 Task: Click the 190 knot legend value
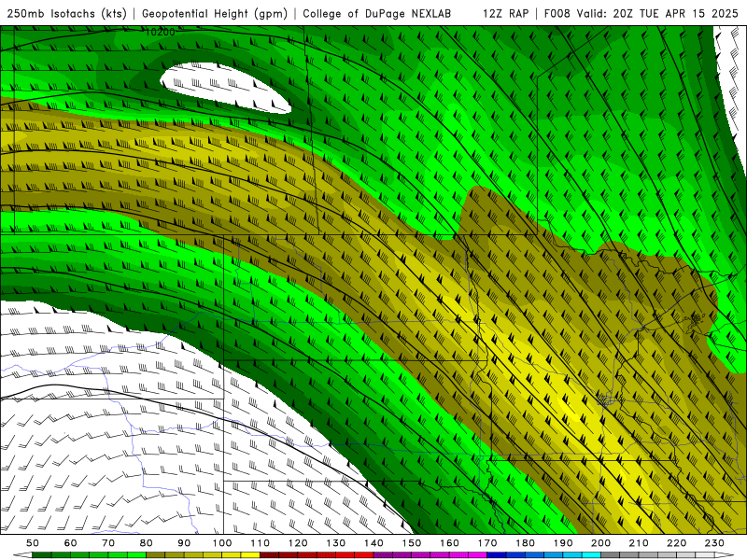pos(563,543)
